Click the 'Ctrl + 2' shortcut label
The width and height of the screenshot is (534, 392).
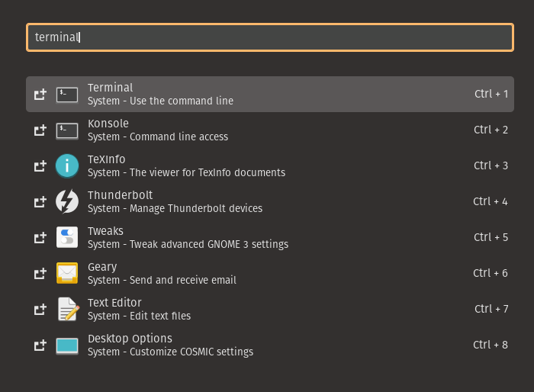(491, 130)
